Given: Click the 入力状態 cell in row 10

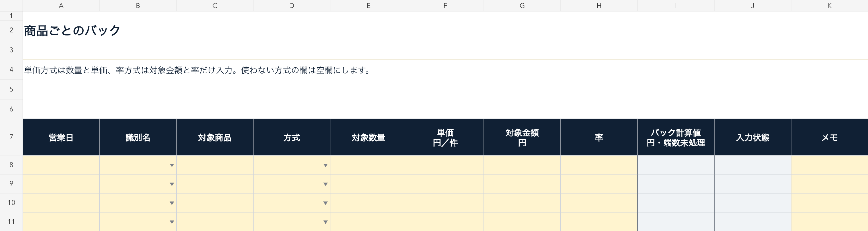Looking at the screenshot, I should click(752, 203).
